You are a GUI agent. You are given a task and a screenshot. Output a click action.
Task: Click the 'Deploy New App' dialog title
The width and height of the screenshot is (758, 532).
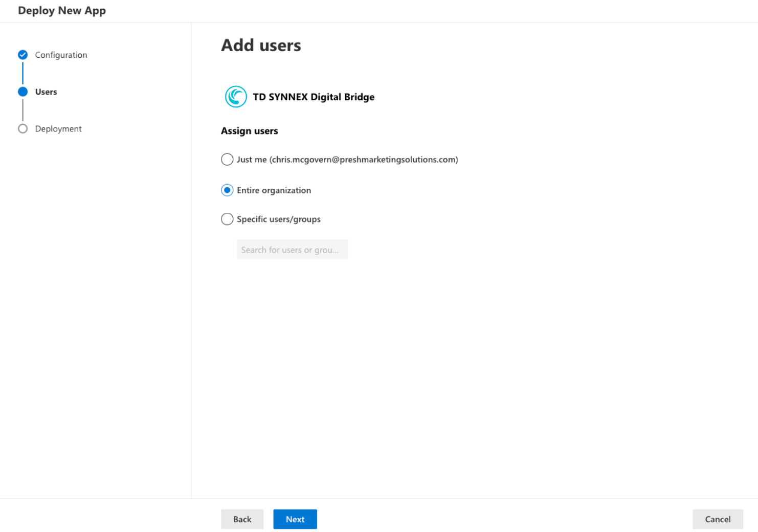point(62,11)
